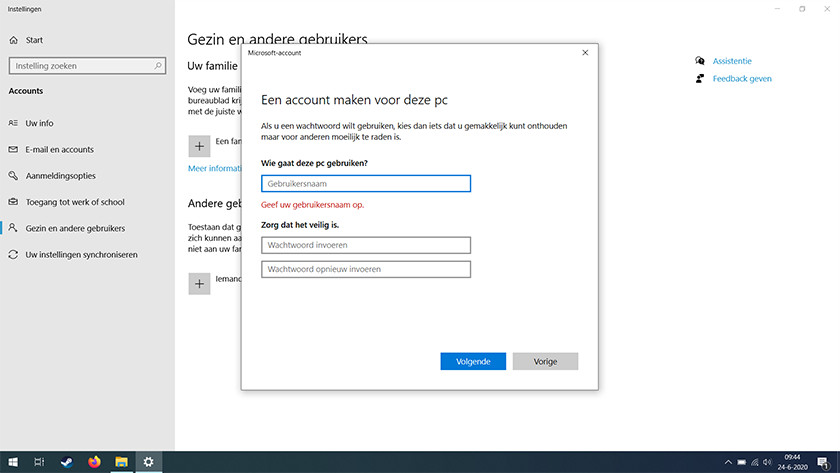Open Firefox from the taskbar

point(95,462)
